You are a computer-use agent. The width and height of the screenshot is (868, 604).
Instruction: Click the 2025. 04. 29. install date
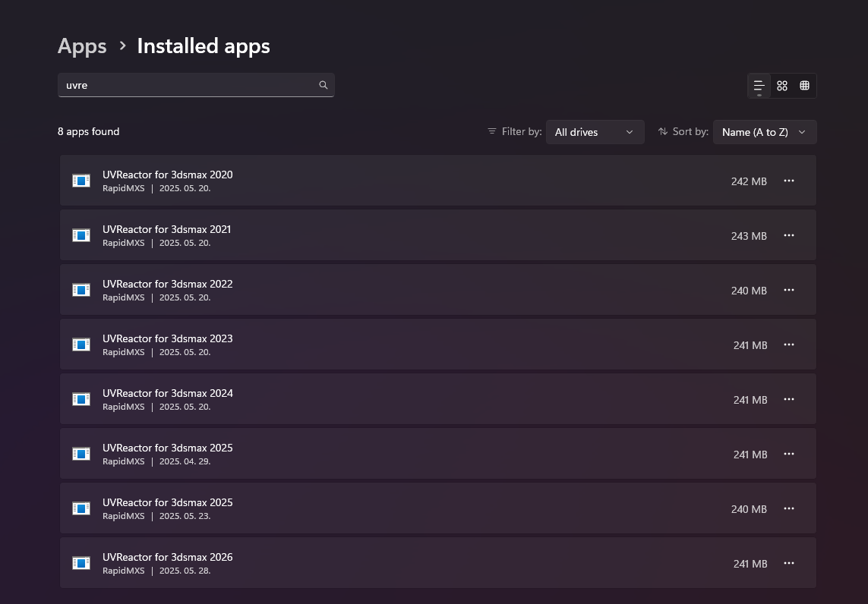[x=185, y=461]
